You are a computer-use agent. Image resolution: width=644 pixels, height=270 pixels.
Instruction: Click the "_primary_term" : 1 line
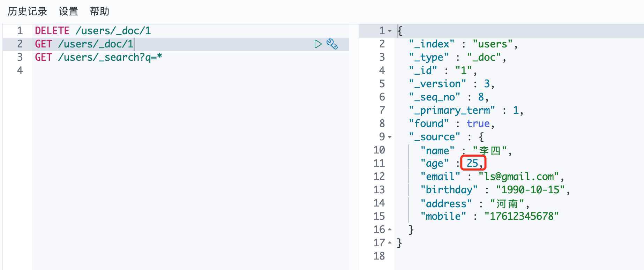[x=466, y=110]
